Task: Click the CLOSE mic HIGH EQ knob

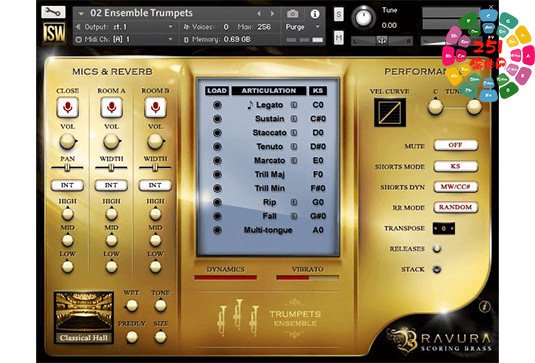Action: (x=68, y=214)
